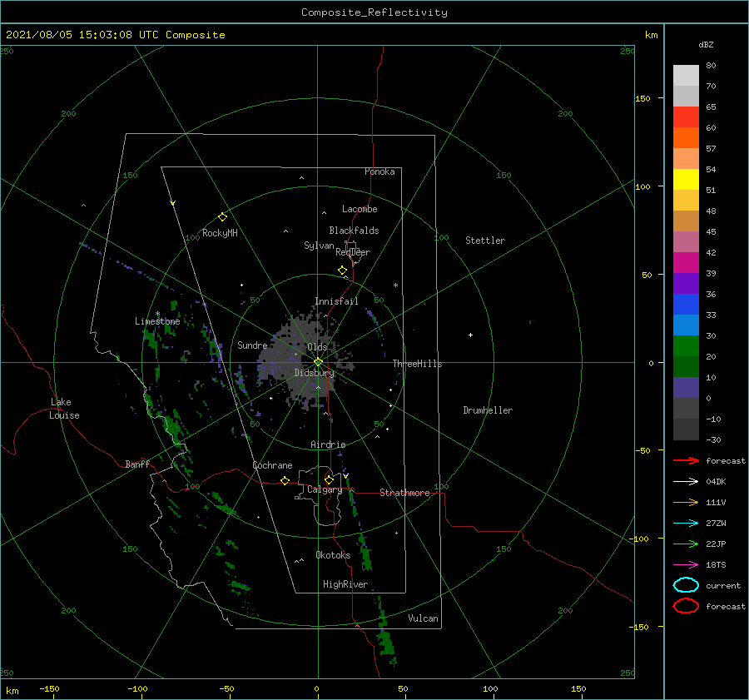
Task: Click the RockyMH label
Action: 220,233
